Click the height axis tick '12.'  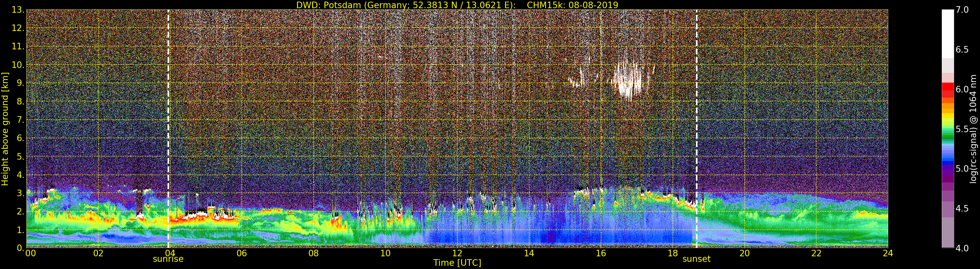tap(18, 28)
